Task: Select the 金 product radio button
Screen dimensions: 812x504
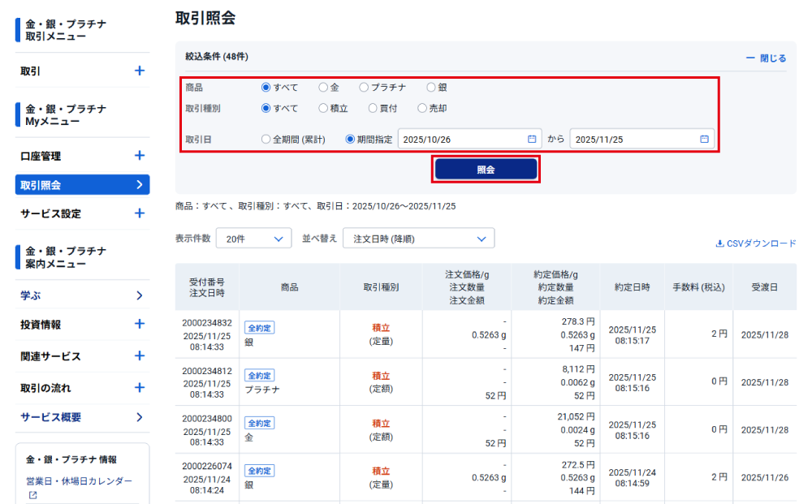Action: tap(323, 87)
